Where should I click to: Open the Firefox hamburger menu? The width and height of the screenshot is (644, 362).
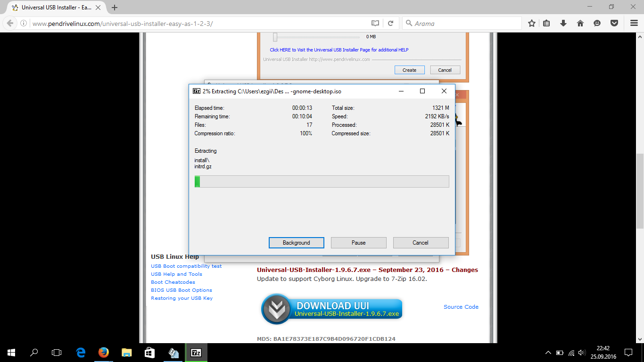click(x=634, y=23)
